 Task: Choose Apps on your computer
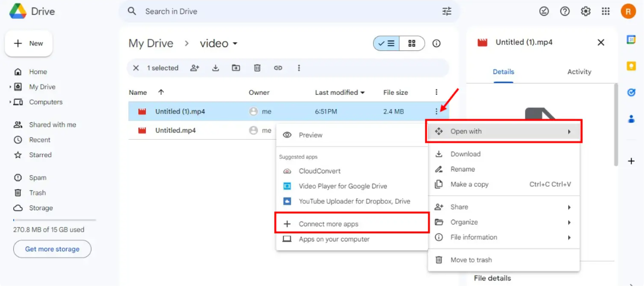pyautogui.click(x=352, y=239)
